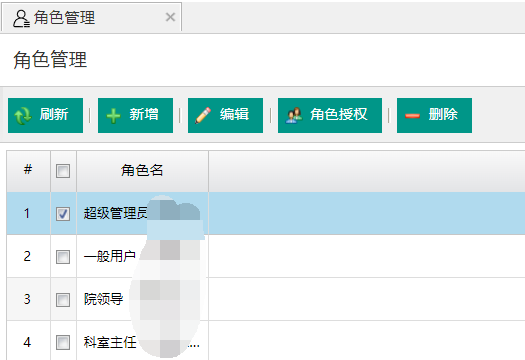Image resolution: width=525 pixels, height=360 pixels.
Task: Check the 院领导 row checkbox
Action: pyautogui.click(x=63, y=300)
